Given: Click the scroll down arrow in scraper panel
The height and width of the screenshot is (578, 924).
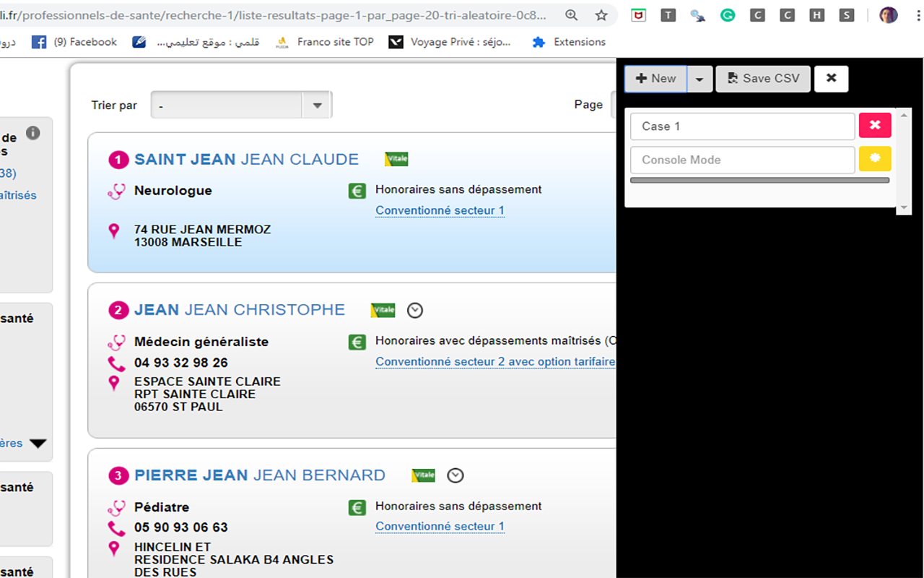Looking at the screenshot, I should tap(904, 208).
